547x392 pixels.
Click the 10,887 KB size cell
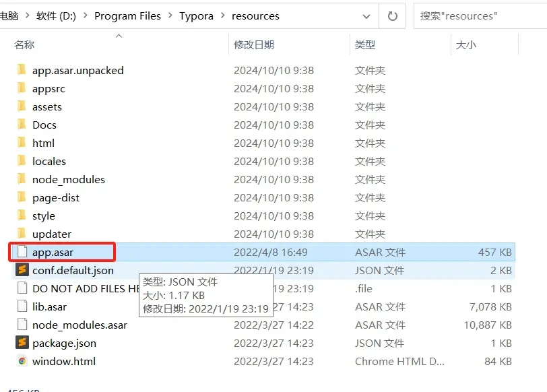488,325
